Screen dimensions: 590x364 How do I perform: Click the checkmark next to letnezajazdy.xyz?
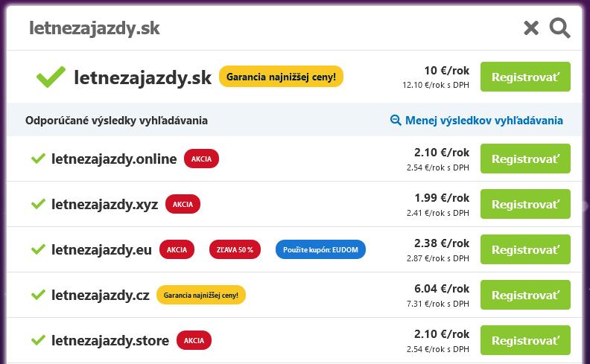coord(38,204)
